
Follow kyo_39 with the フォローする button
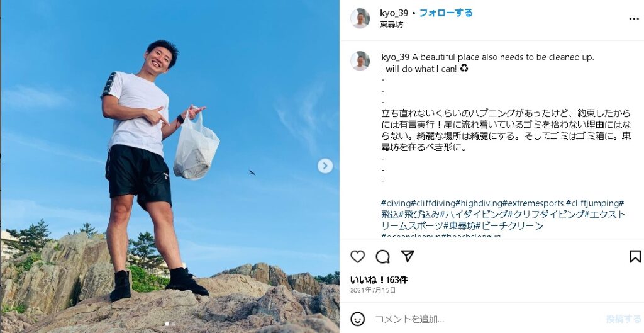tap(446, 13)
